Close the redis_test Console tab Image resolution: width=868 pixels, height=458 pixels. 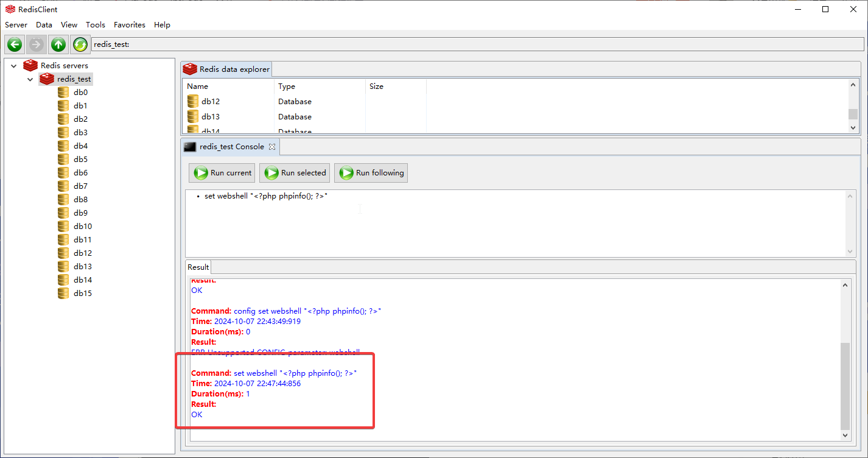[272, 147]
